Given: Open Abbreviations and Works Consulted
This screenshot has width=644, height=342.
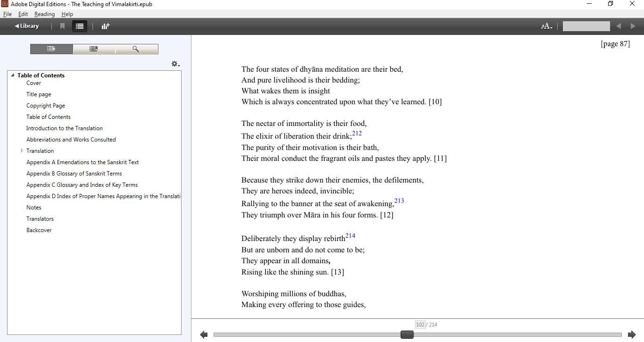Looking at the screenshot, I should pos(71,140).
